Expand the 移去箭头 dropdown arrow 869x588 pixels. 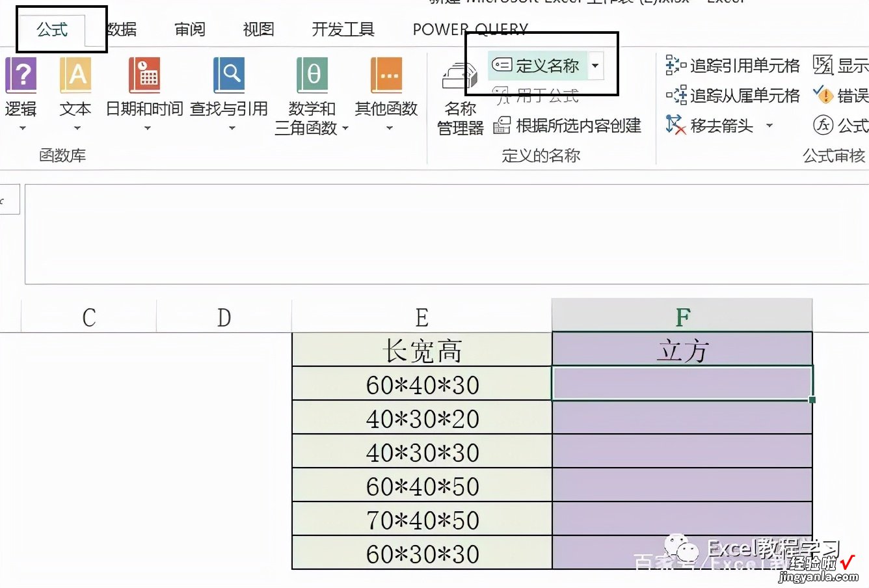pos(769,126)
